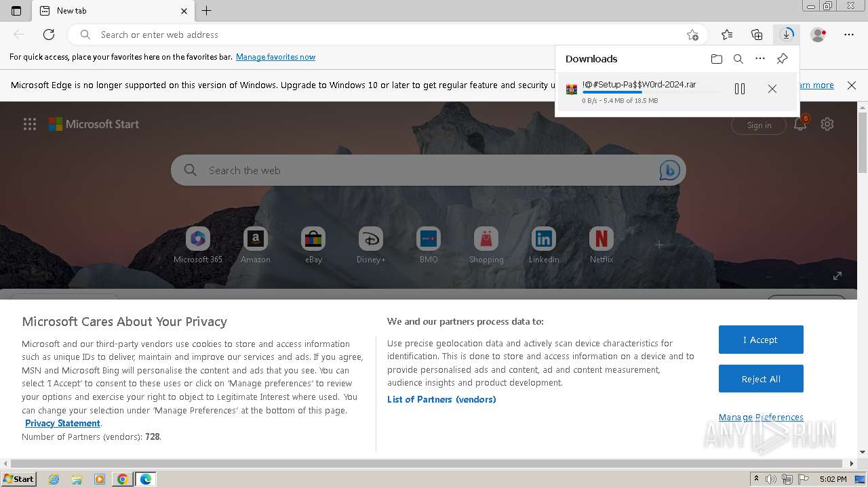Expand the background image view

pyautogui.click(x=837, y=276)
